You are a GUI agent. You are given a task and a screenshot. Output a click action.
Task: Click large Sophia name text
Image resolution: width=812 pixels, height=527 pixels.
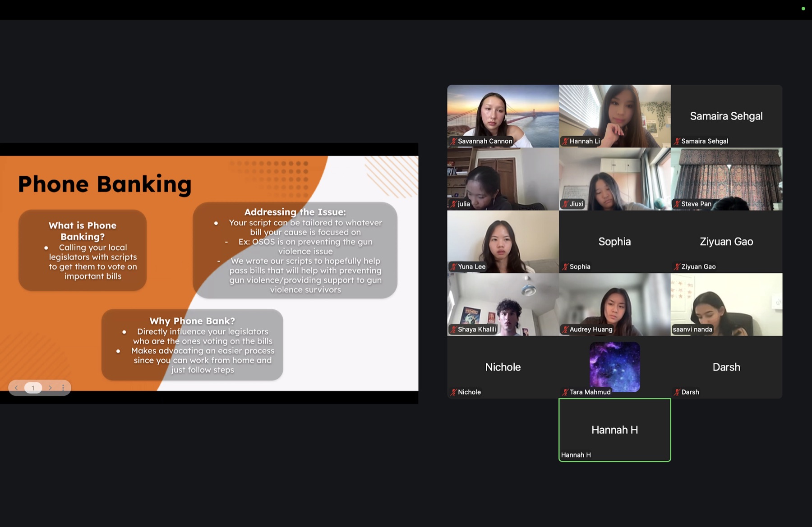pos(614,242)
